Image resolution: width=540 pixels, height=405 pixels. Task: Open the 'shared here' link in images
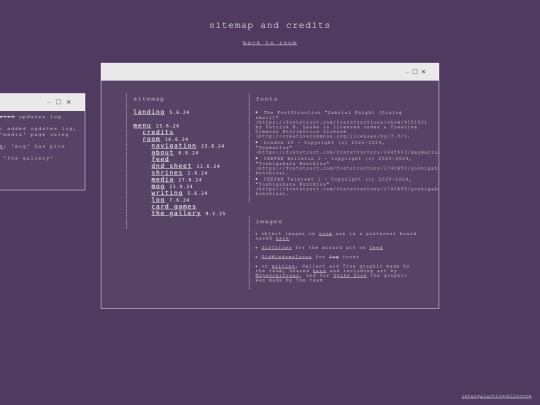click(320, 271)
